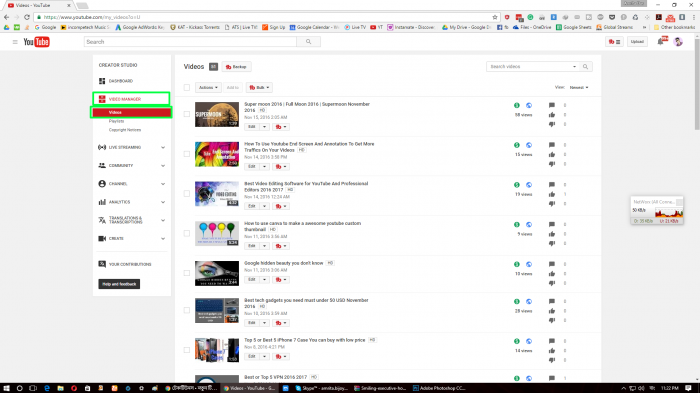This screenshot has width=700, height=393.
Task: Open title link How To Use Youtube End Screen
Action: click(309, 147)
